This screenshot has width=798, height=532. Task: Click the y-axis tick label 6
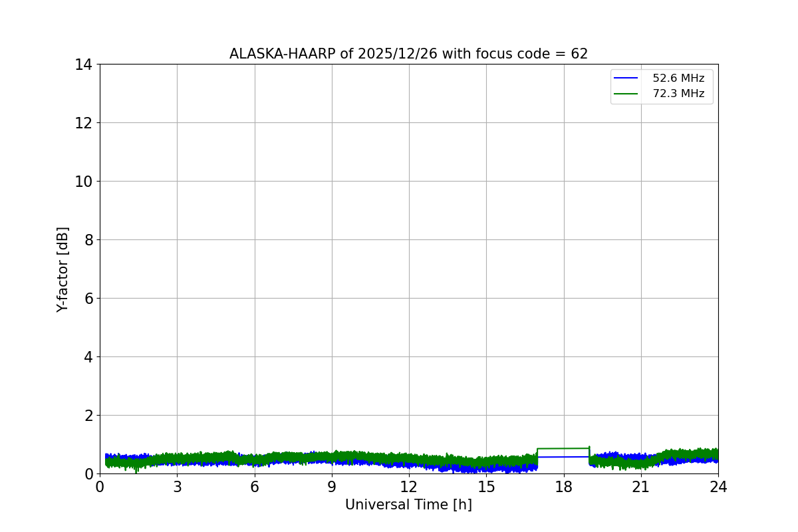(x=88, y=299)
